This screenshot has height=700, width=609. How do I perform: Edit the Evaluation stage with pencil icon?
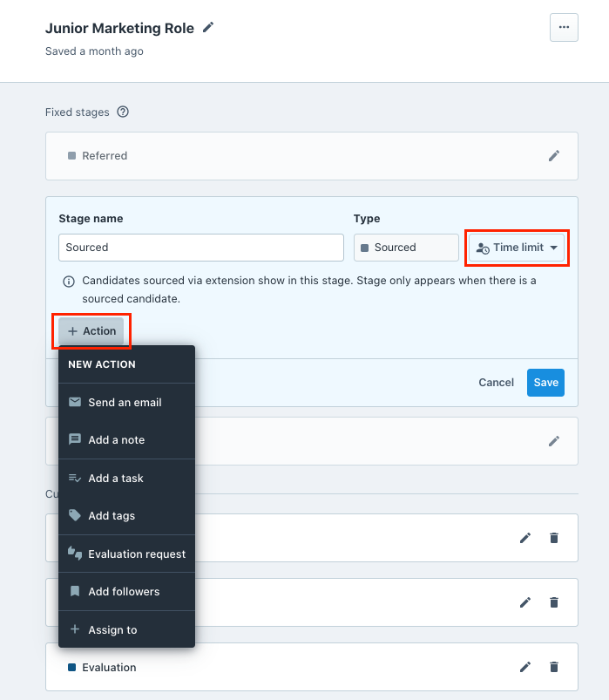[525, 667]
